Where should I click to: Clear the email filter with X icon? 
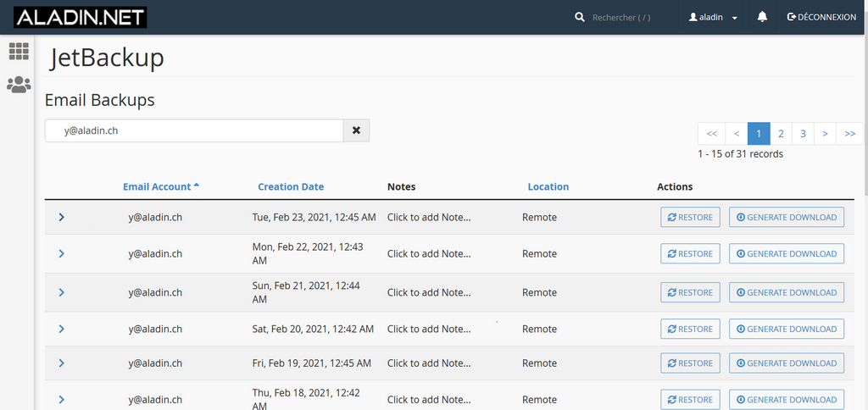click(356, 130)
